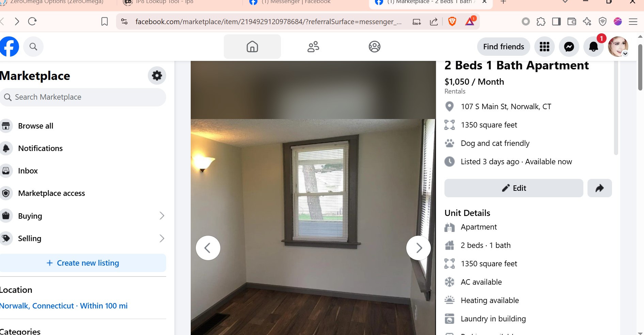Click the circular extension icon beside puzzle icon
Viewport: 644px width, 335px height.
pos(526,22)
